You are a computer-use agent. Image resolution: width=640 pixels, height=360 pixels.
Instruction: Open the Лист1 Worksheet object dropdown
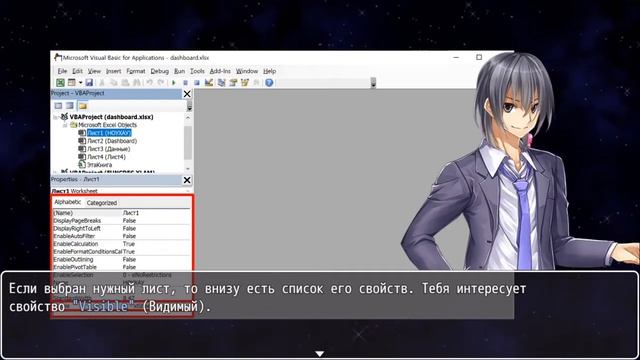[187, 191]
